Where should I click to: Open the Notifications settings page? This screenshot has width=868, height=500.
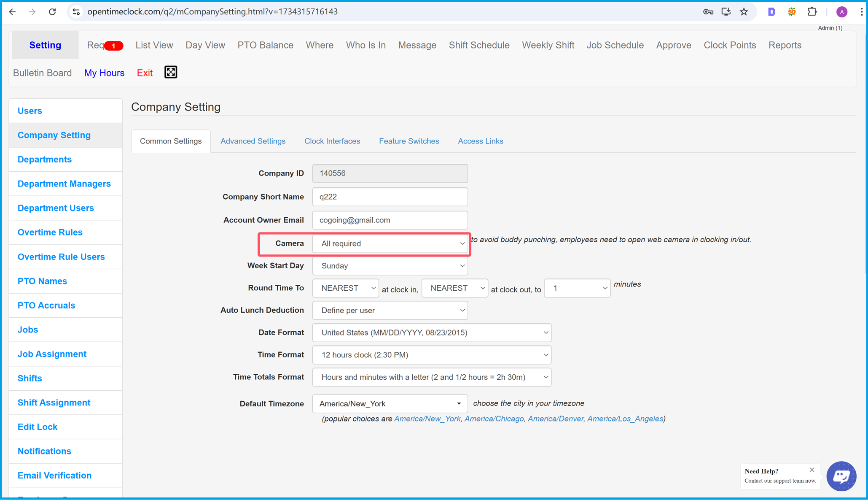coord(44,451)
